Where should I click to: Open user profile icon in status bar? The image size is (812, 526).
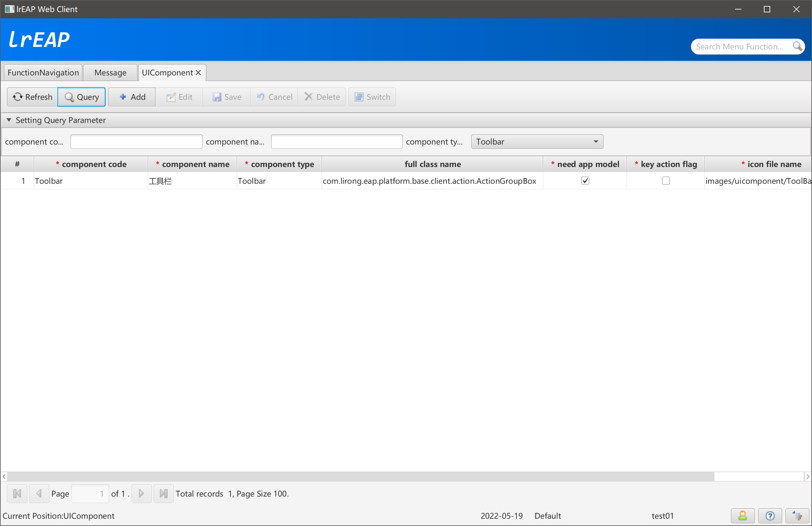[742, 516]
